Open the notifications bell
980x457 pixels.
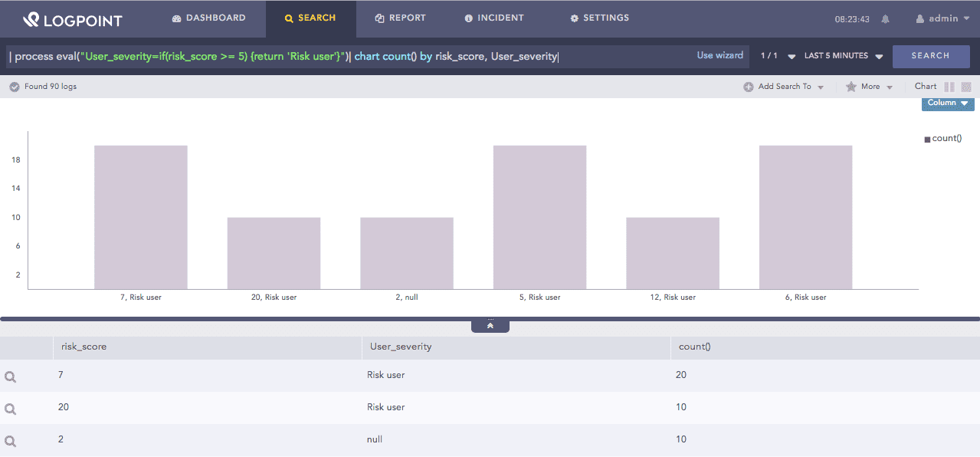point(885,19)
